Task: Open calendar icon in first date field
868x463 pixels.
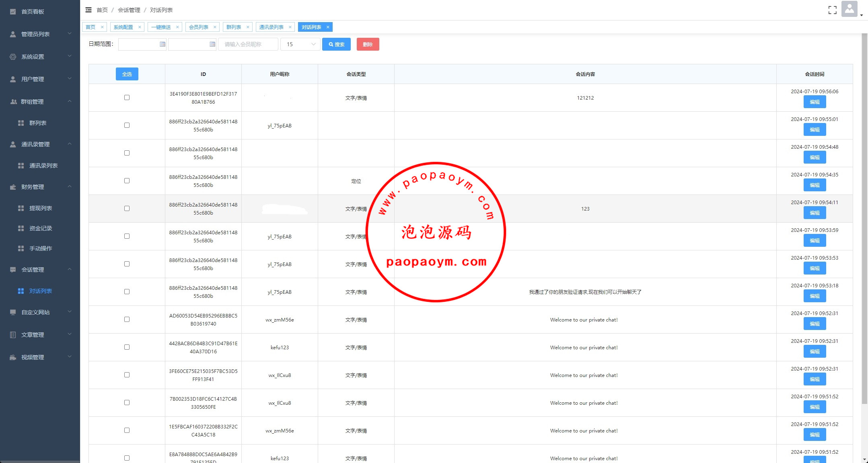Action: tap(162, 44)
